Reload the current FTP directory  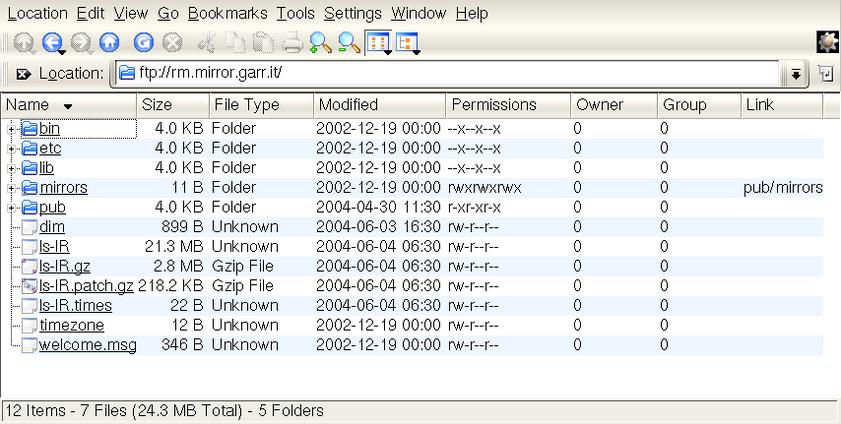pyautogui.click(x=144, y=42)
